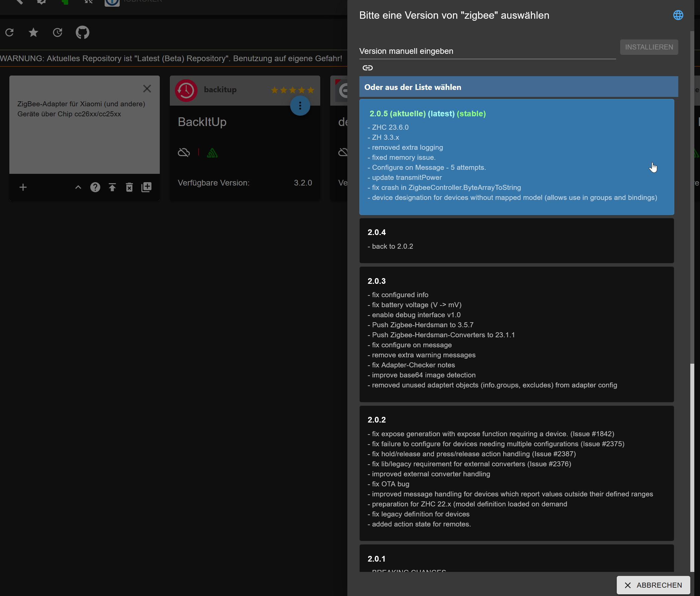Click the upload adapter arrow icon
Viewport: 700px width, 596px height.
(x=112, y=187)
